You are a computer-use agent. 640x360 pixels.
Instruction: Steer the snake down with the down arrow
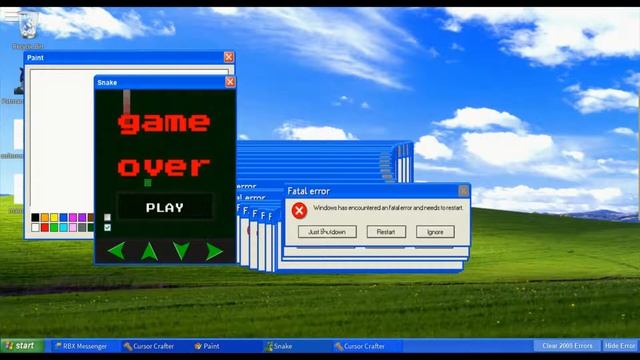pos(181,250)
